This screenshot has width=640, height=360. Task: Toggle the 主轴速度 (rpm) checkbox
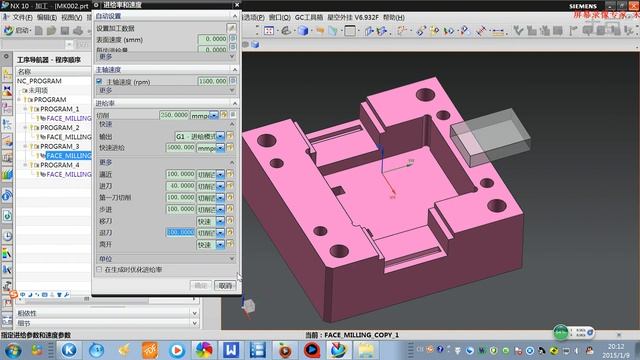click(x=99, y=81)
